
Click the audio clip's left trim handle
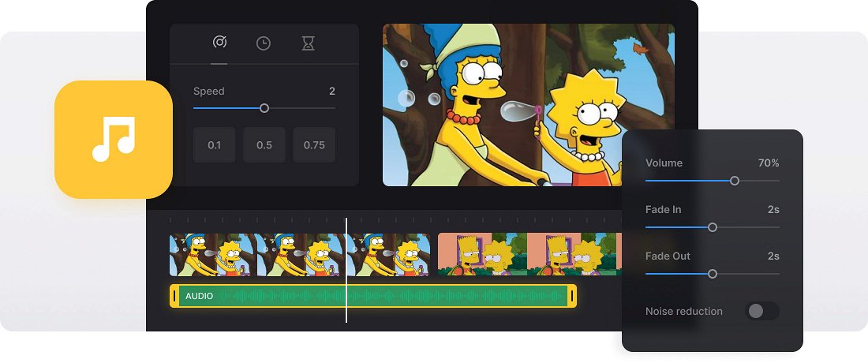(x=174, y=296)
